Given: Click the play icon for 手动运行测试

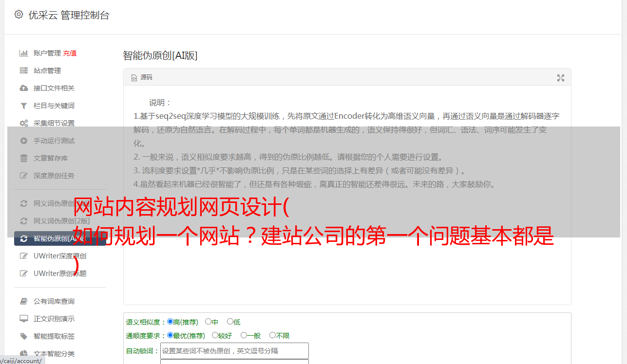Looking at the screenshot, I should click(23, 141).
